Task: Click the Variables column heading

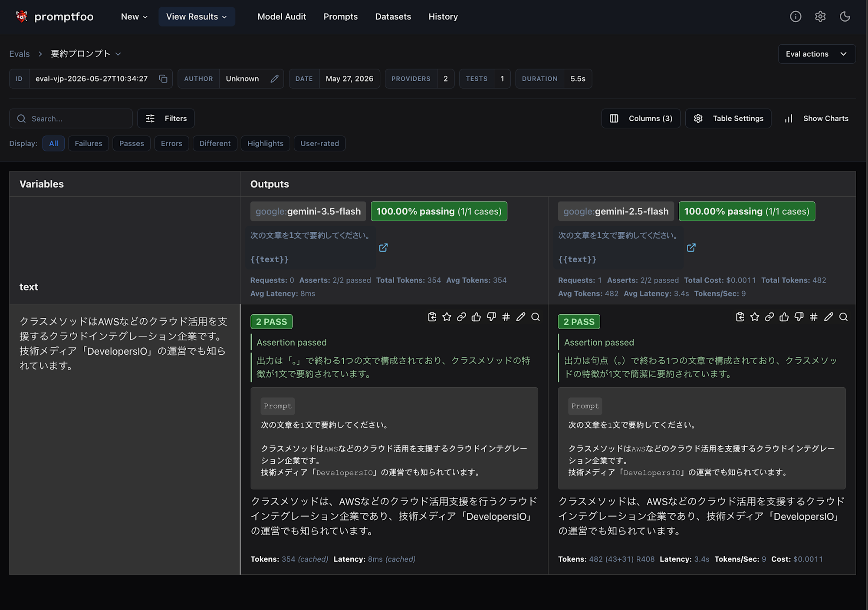Action: pyautogui.click(x=42, y=184)
